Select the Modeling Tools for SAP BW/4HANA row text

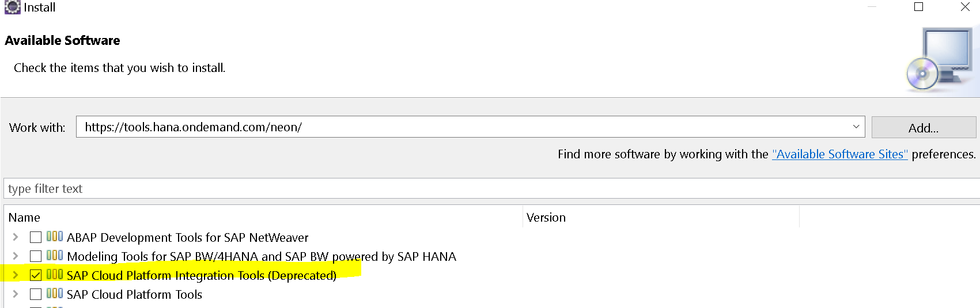coord(262,256)
